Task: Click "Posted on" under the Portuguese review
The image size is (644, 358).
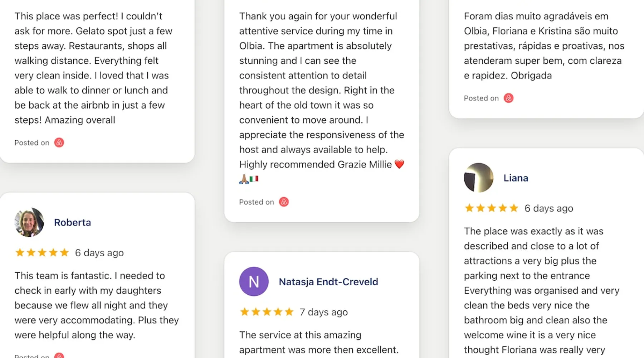Action: [481, 98]
